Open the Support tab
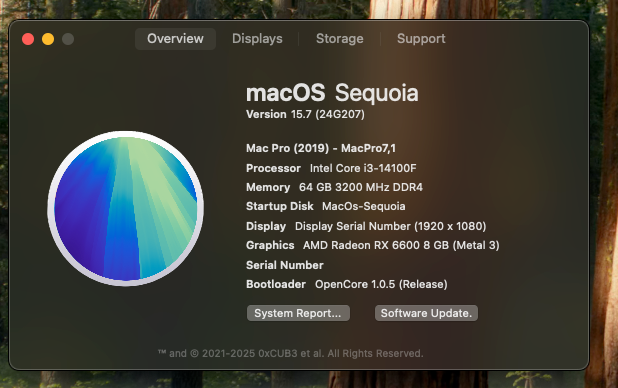The height and width of the screenshot is (388, 618). 421,39
